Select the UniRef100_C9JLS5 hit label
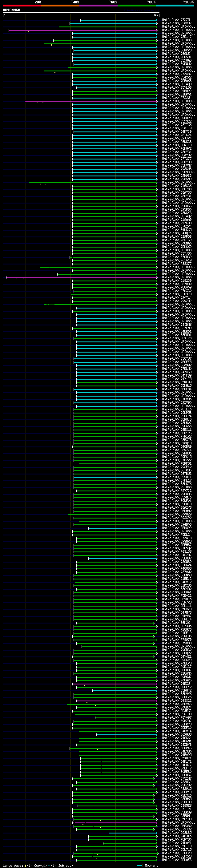Image resolution: width=197 pixels, height=868 pixels. point(176,833)
